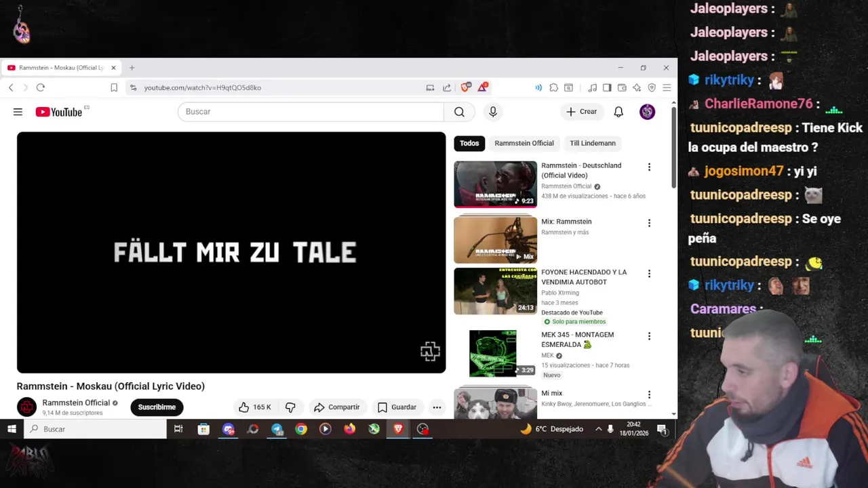Show hidden system tray icons chevron

click(x=598, y=429)
